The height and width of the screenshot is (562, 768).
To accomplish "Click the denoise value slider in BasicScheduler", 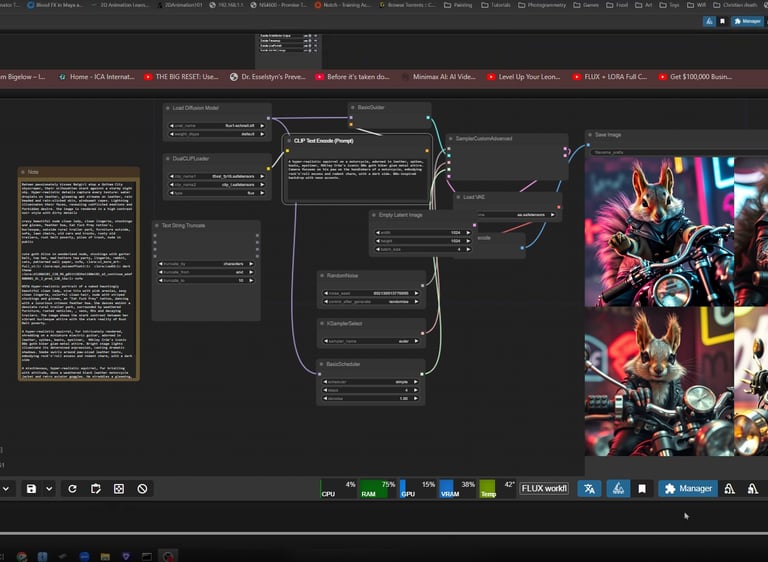I will click(371, 398).
